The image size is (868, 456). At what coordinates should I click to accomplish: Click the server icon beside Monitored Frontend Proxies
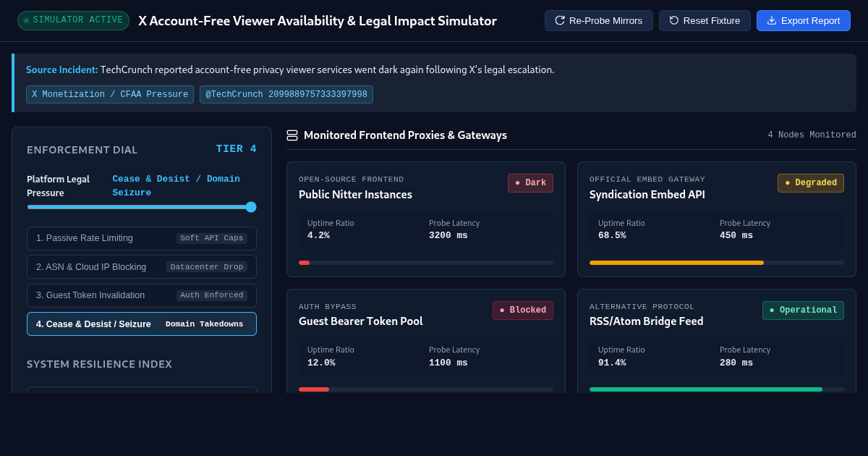292,135
